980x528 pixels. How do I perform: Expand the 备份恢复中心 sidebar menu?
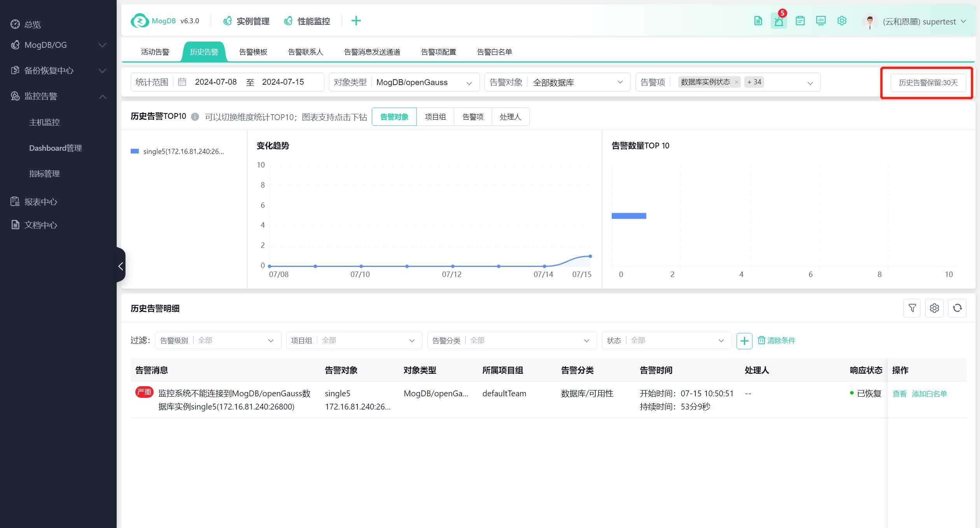tap(102, 71)
